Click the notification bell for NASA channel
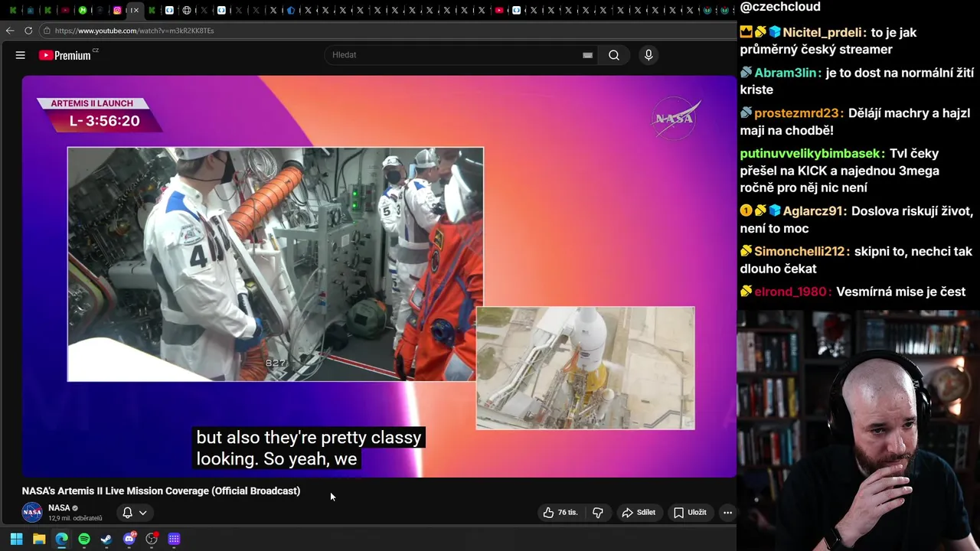Viewport: 980px width, 551px height. (x=128, y=513)
